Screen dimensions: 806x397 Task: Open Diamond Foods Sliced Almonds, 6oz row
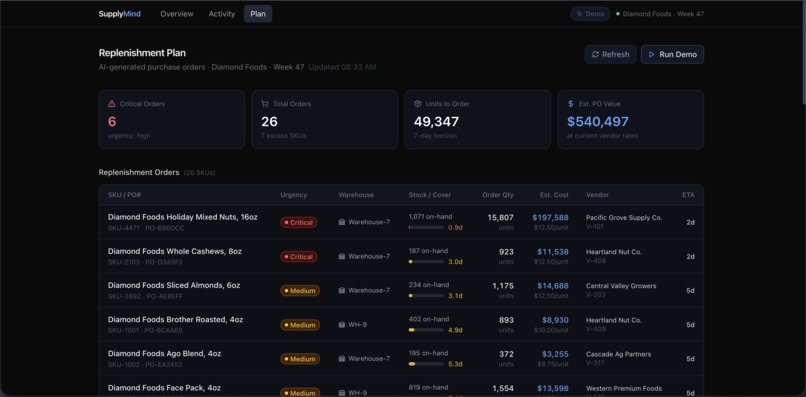coord(401,291)
